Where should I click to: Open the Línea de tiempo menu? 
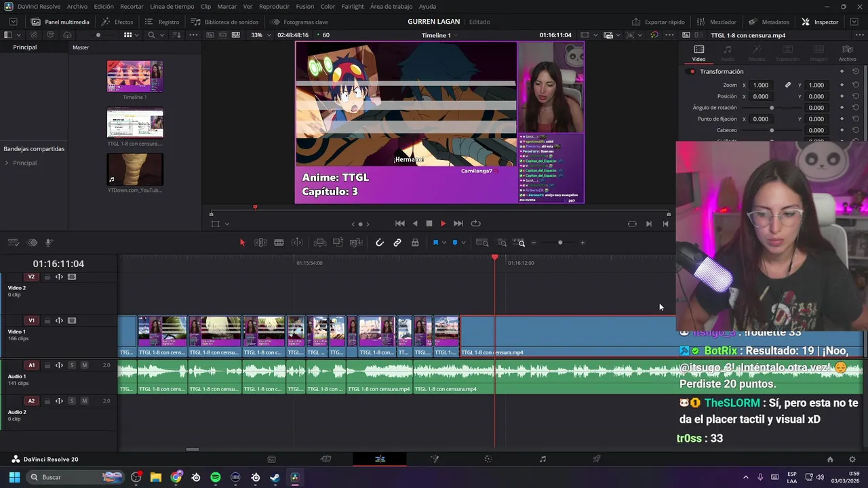pos(172,6)
